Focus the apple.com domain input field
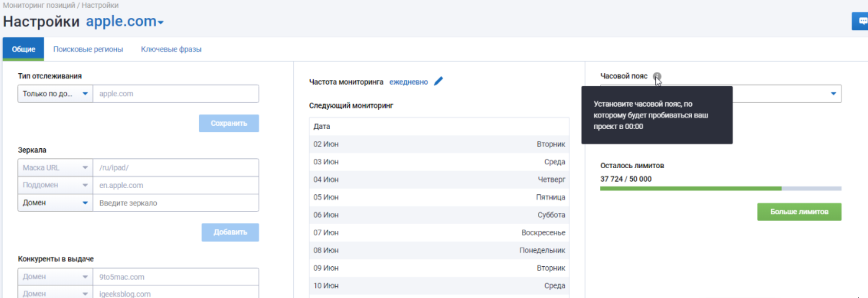This screenshot has height=298, width=868. click(x=176, y=94)
